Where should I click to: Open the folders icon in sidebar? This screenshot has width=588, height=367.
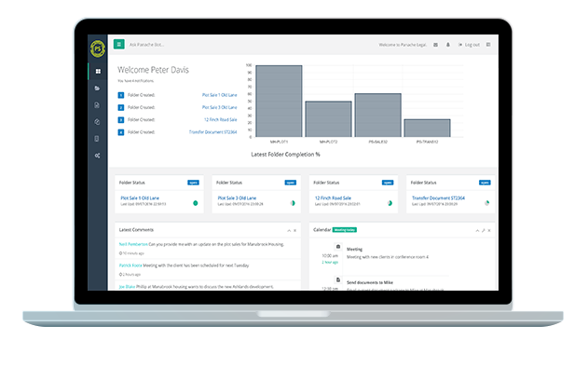(x=97, y=88)
